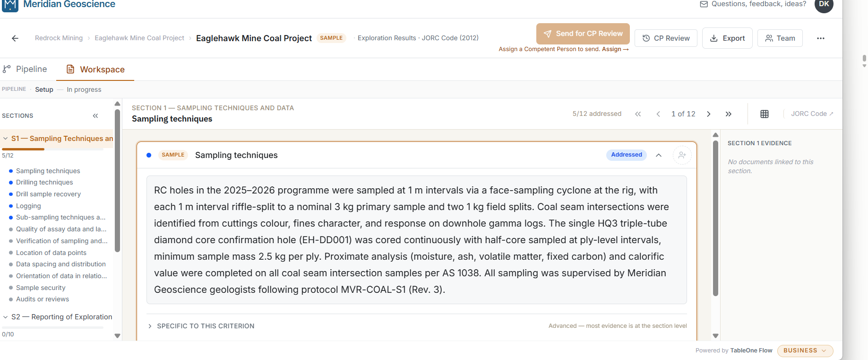Select Verification of sampling item
Screen dimensions: 868x360
coord(61,241)
